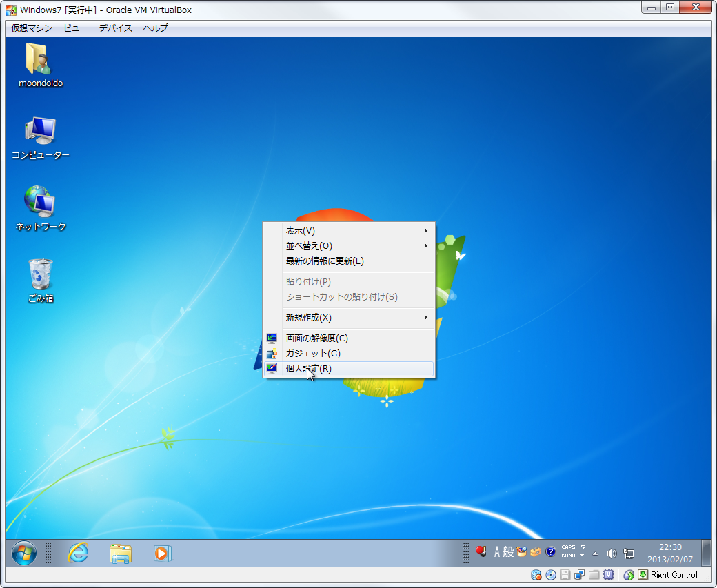This screenshot has width=717, height=588.
Task: Click the VirtualBox hard disk status icon
Action: coord(536,575)
